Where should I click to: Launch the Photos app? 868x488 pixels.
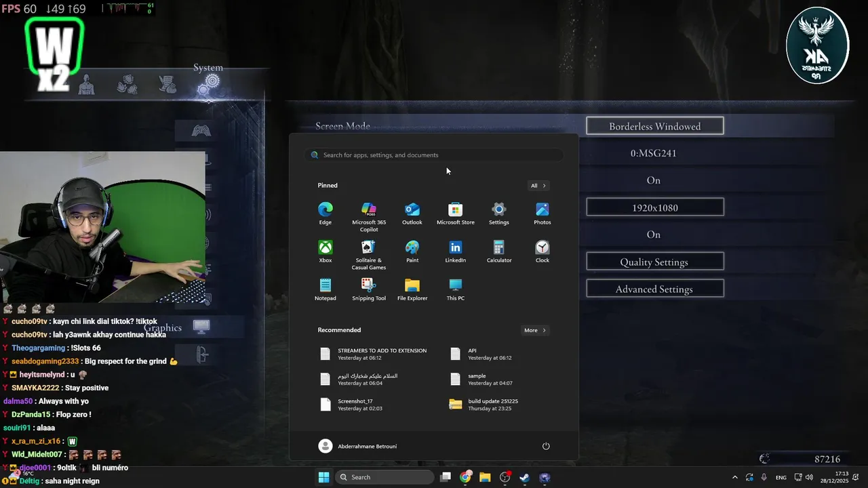(x=542, y=213)
